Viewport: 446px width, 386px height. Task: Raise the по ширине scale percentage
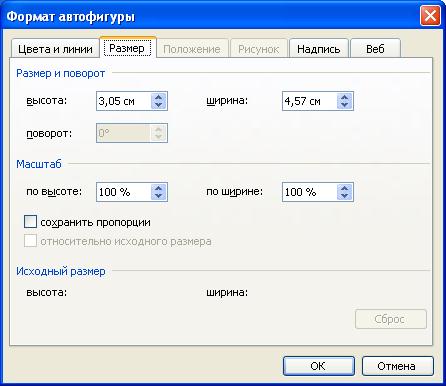344,188
